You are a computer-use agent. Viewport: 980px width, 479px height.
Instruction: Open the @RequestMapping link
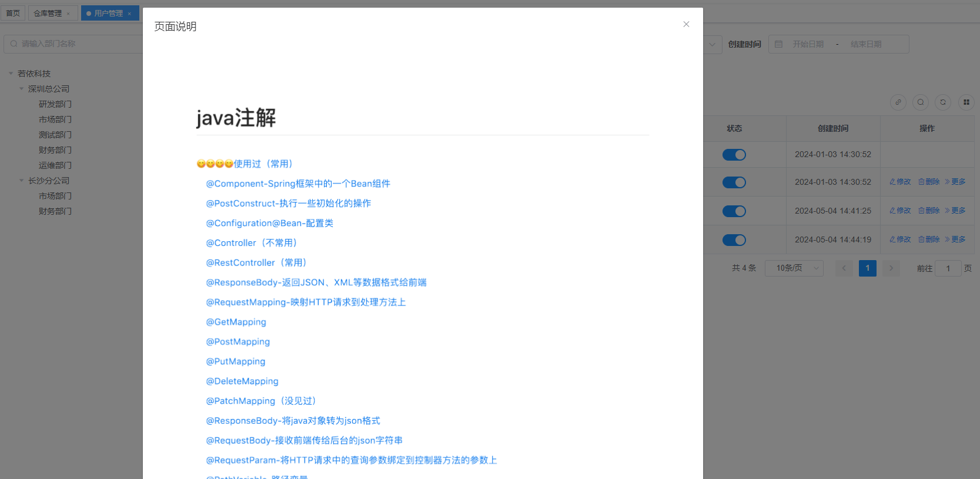306,302
